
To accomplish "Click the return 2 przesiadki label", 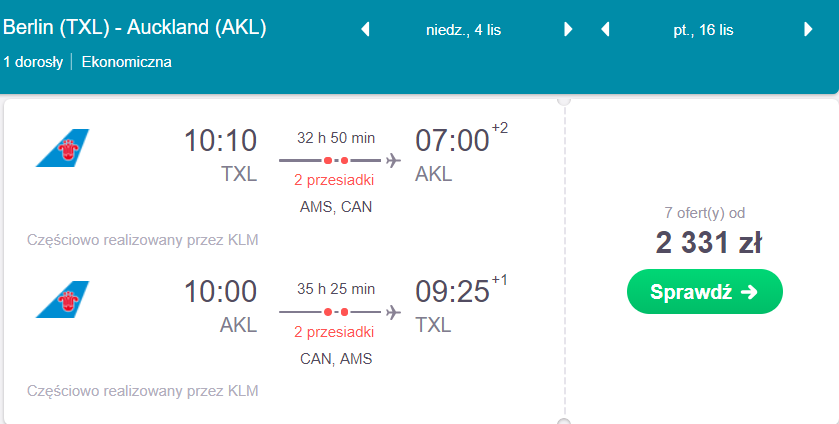I will [334, 332].
